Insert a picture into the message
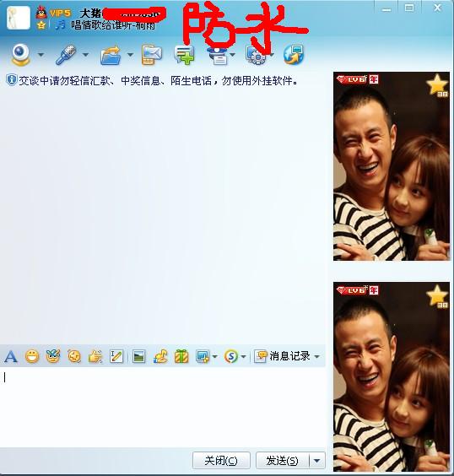The height and width of the screenshot is (476, 454). [x=139, y=356]
